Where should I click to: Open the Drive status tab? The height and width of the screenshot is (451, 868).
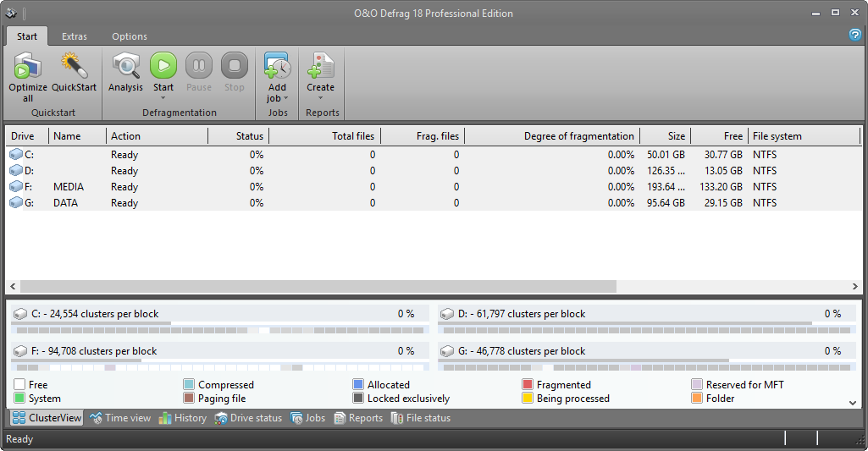(x=249, y=418)
